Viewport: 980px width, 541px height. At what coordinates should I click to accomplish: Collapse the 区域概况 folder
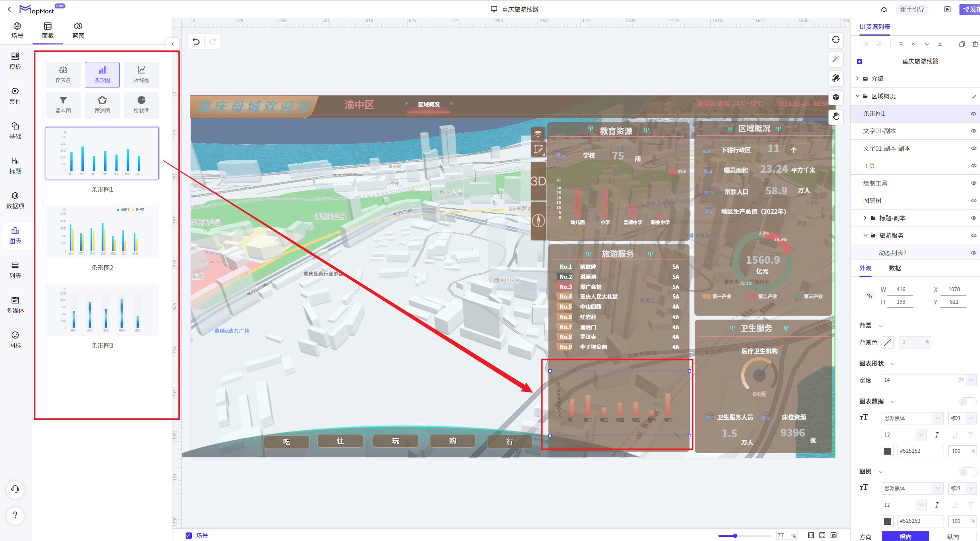coord(857,96)
